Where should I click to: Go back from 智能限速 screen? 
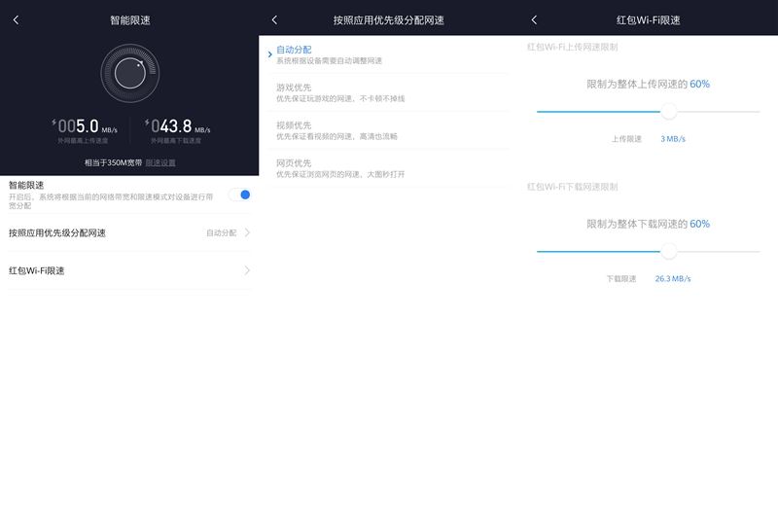pyautogui.click(x=16, y=19)
